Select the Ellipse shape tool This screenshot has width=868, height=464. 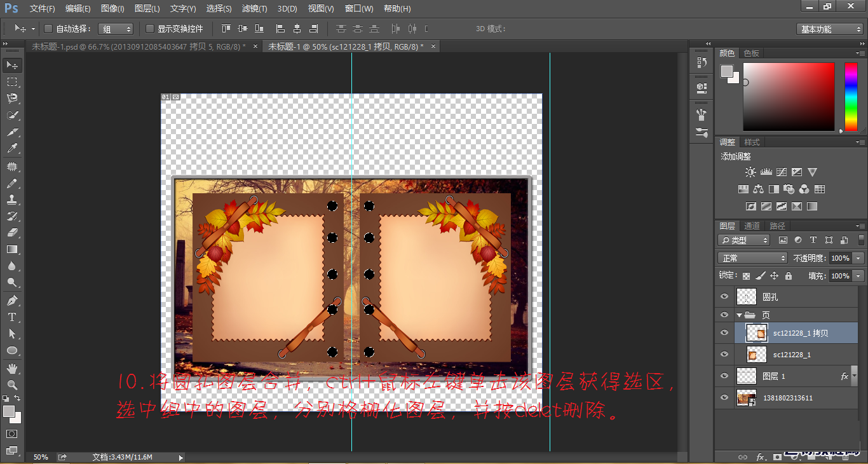click(12, 350)
